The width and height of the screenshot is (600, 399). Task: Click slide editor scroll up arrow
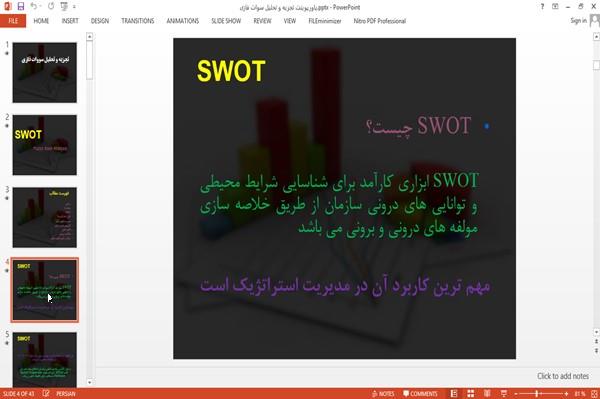(596, 37)
